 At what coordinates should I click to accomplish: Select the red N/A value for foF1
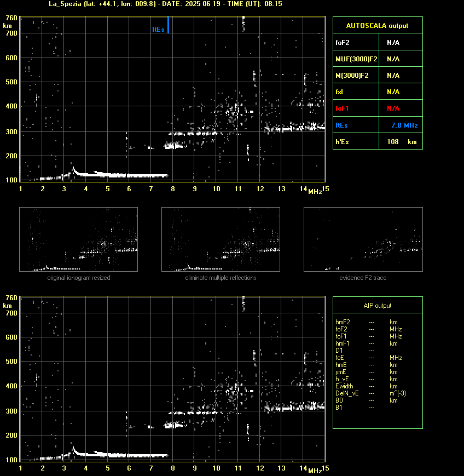(393, 108)
